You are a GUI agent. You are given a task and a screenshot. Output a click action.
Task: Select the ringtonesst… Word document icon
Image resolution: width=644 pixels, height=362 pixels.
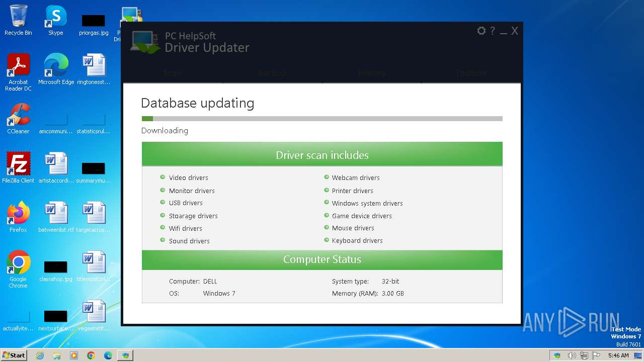tap(94, 69)
